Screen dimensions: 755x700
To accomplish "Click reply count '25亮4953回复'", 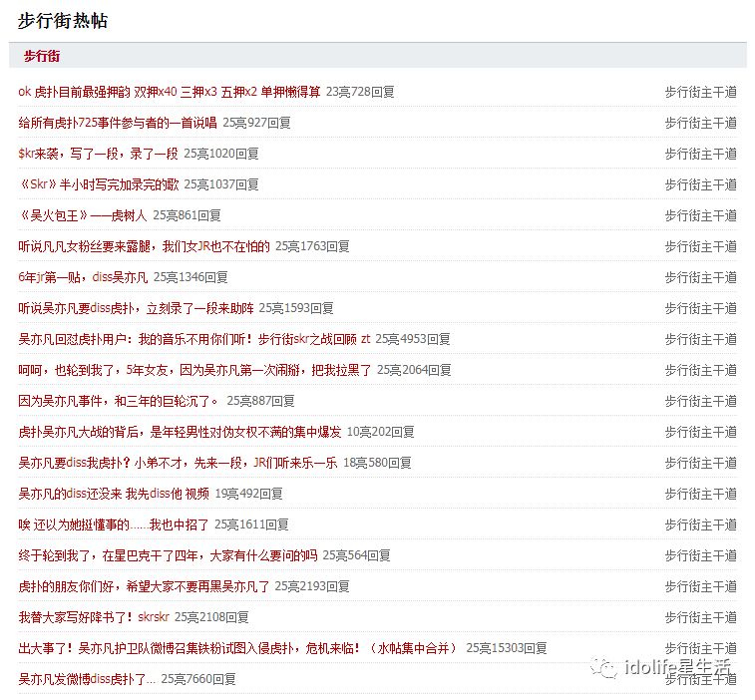I will [x=413, y=339].
